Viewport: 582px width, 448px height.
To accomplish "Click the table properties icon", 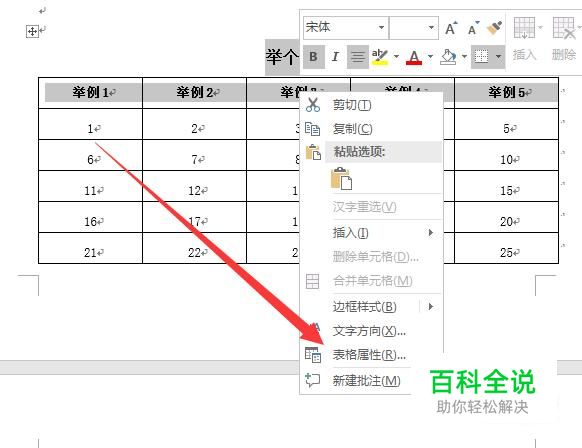I will [313, 355].
